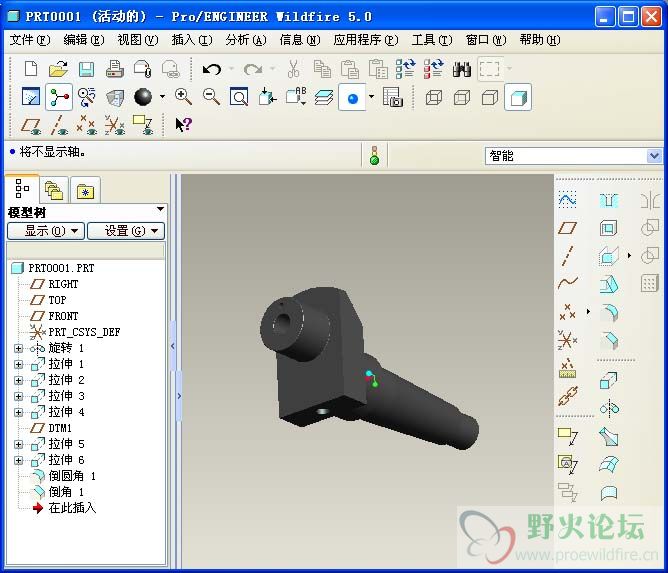Viewport: 668px width, 573px height.
Task: Switch to the Folder Browser tab
Action: coord(54,190)
